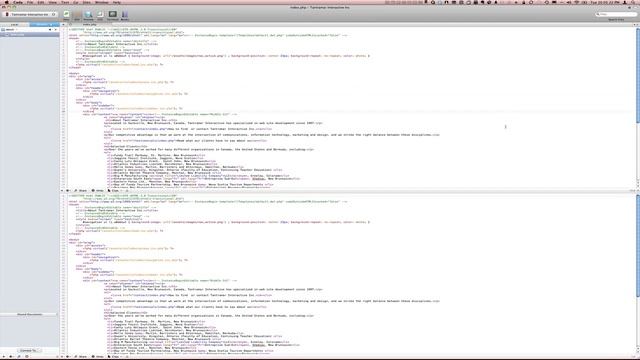Open the Sites menu in menu bar
This screenshot has width=640, height=360.
click(87, 2)
